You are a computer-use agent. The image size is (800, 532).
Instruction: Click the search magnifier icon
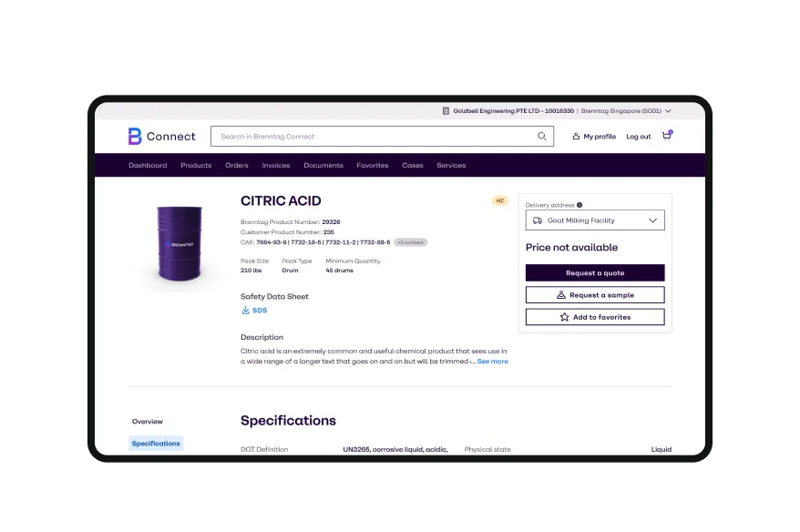[542, 136]
